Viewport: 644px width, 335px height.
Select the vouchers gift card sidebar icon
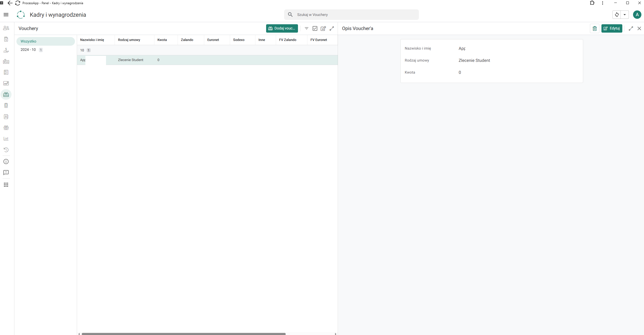tap(6, 94)
